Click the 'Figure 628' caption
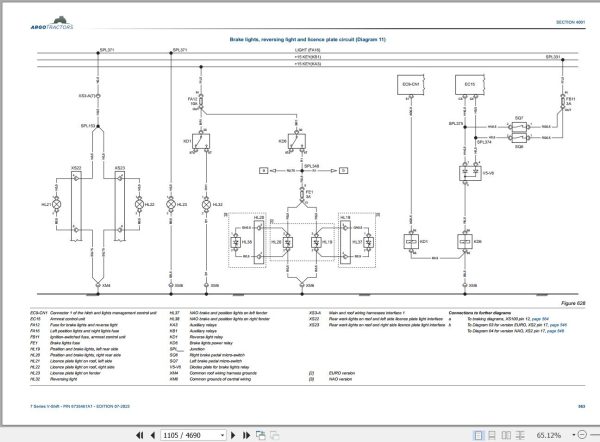Screen dimensions: 600x442 point(573,303)
